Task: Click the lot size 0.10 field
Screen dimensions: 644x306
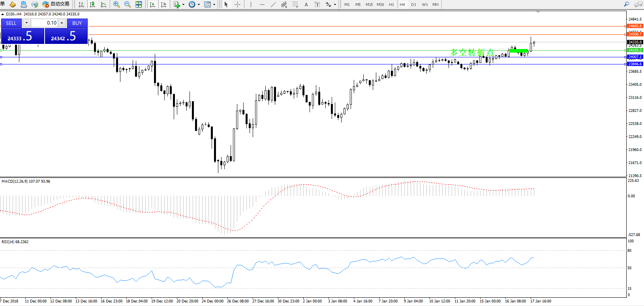Action: [x=45, y=23]
